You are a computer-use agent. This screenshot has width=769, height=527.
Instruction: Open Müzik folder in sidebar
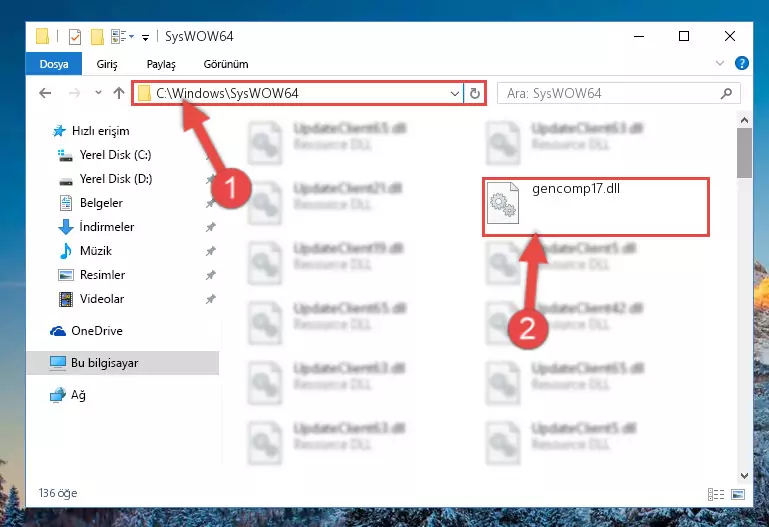pos(96,251)
